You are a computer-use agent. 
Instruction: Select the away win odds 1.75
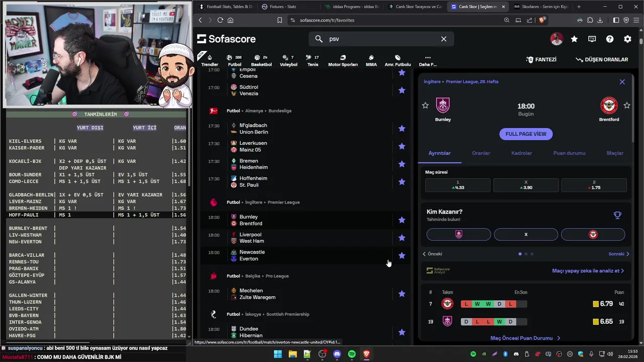click(594, 185)
